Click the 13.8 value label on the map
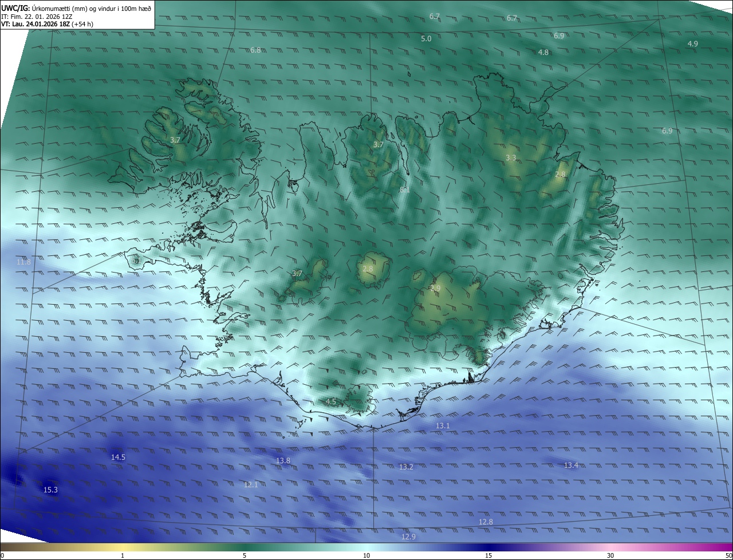Viewport: 733px width, 560px height. point(283,461)
